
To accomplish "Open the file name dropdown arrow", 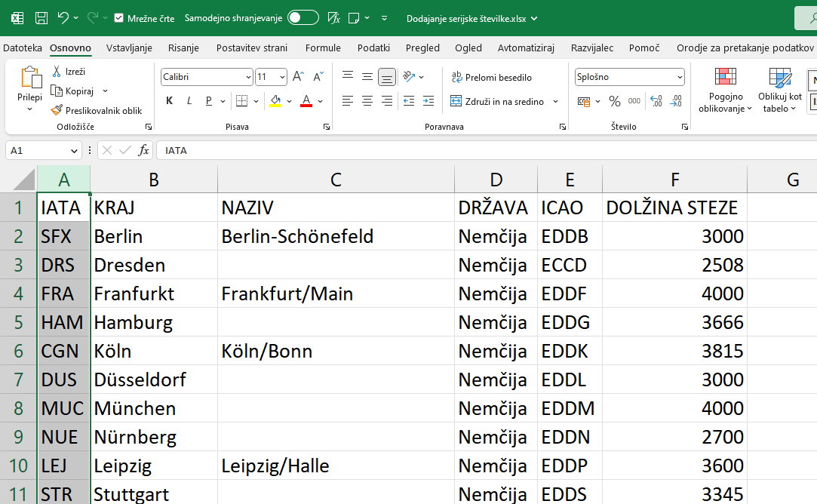I will 534,19.
